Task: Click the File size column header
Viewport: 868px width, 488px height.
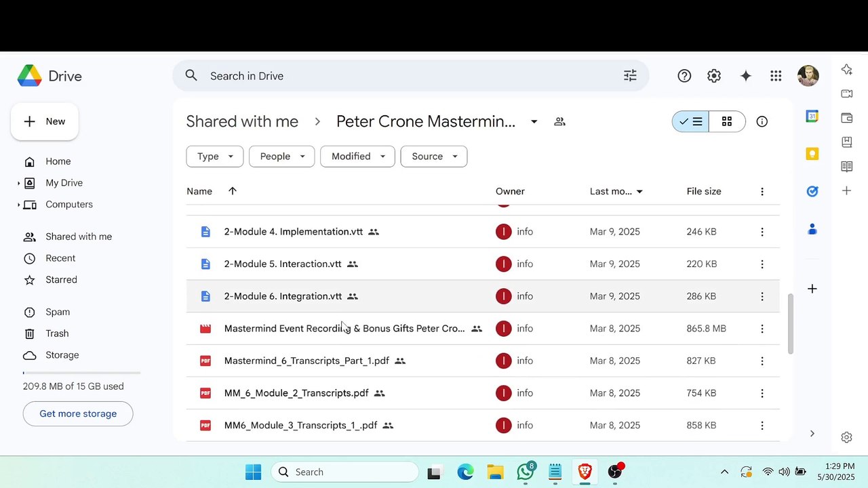Action: pyautogui.click(x=704, y=191)
